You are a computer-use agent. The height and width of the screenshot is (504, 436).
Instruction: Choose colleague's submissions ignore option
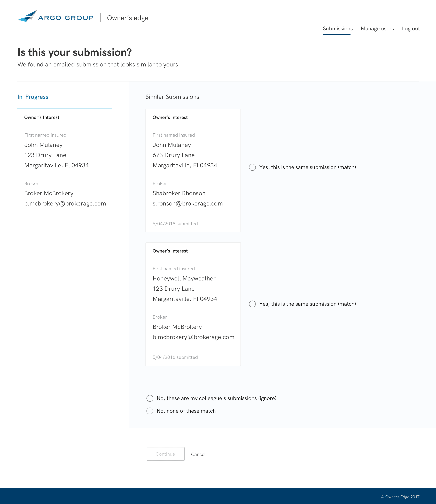coord(150,398)
